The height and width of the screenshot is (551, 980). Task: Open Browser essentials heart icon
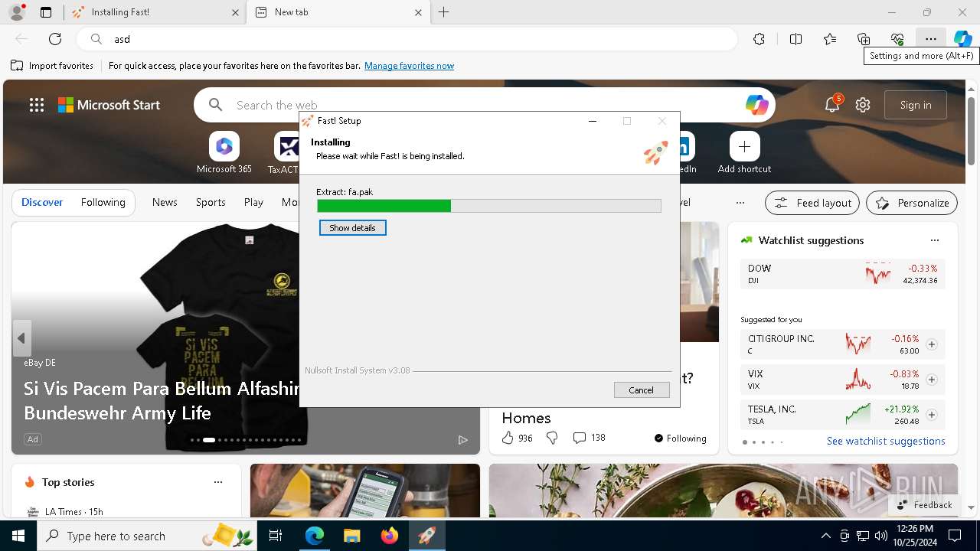coord(897,39)
